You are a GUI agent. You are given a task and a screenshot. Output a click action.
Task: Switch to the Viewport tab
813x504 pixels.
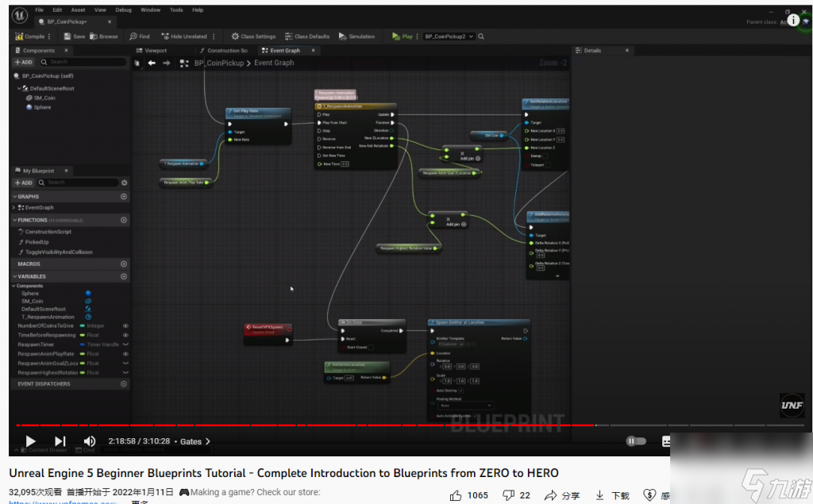[x=152, y=50]
